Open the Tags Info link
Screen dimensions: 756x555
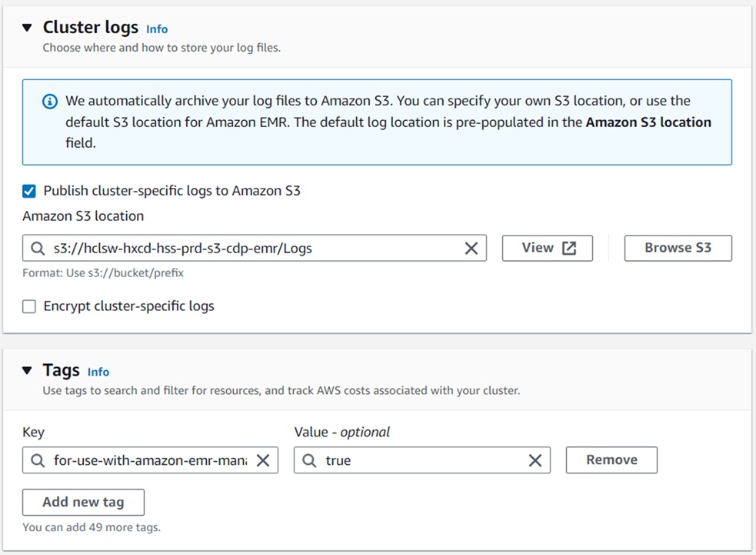click(98, 372)
